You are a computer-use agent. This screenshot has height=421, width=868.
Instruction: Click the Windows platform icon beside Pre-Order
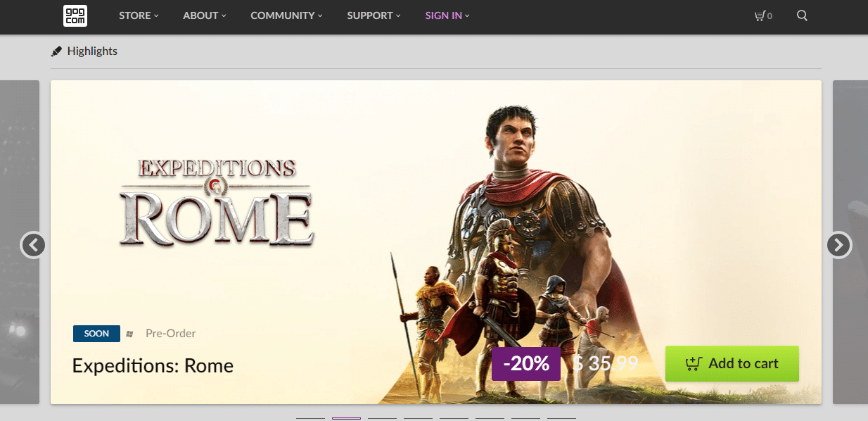[129, 334]
